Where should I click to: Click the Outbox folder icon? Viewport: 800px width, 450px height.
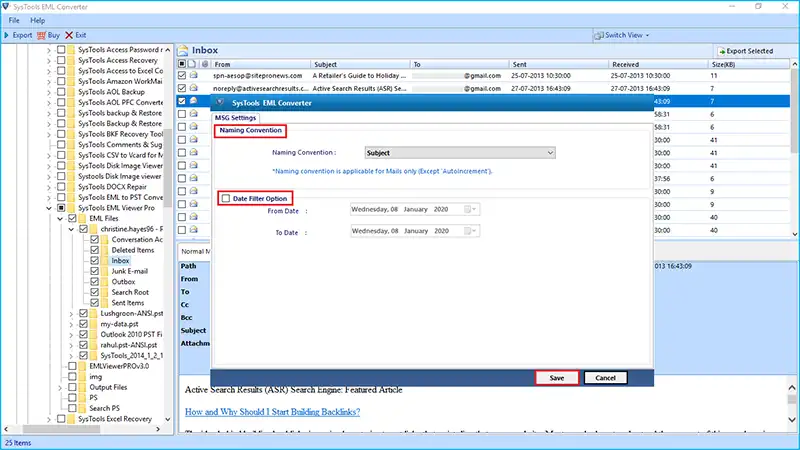coord(105,282)
